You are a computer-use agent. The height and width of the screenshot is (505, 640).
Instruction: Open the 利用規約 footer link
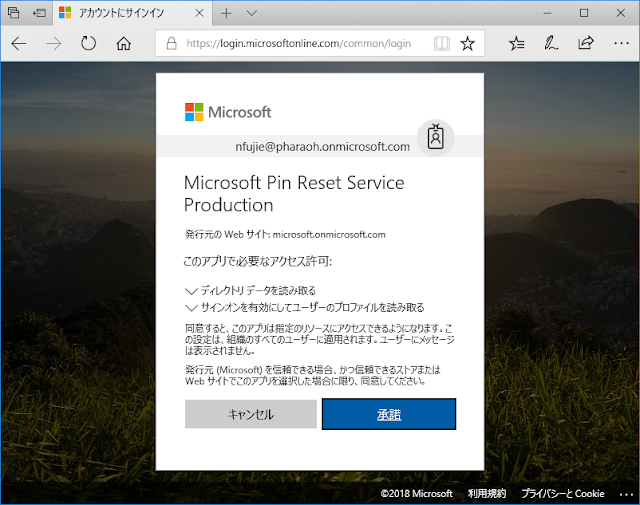(487, 494)
